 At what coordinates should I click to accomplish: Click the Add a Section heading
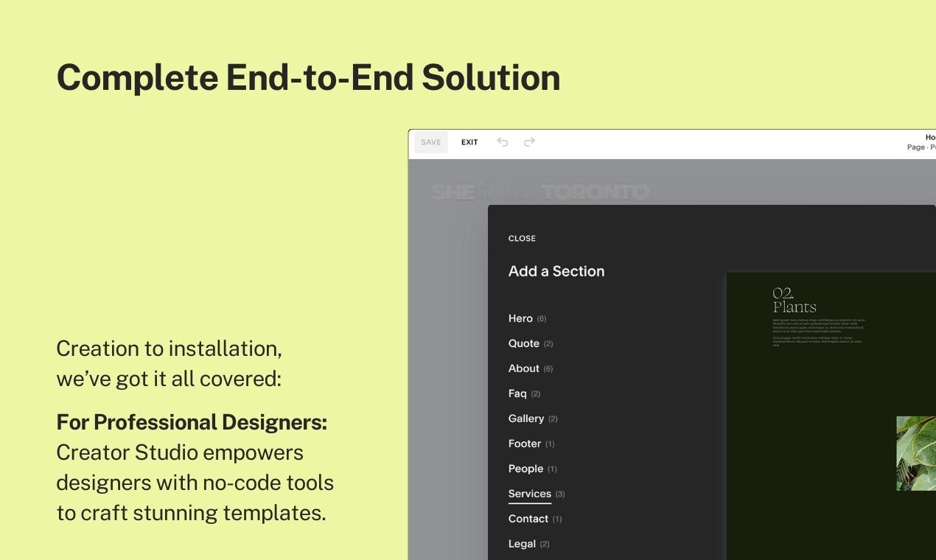click(556, 271)
